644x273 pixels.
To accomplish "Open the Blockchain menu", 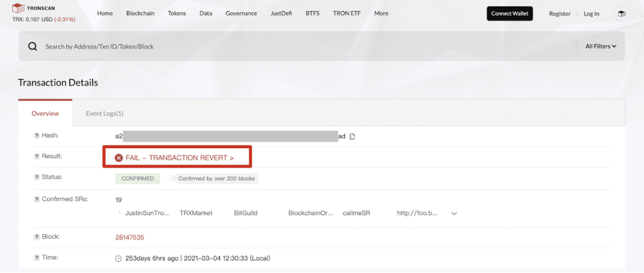I will [x=140, y=14].
